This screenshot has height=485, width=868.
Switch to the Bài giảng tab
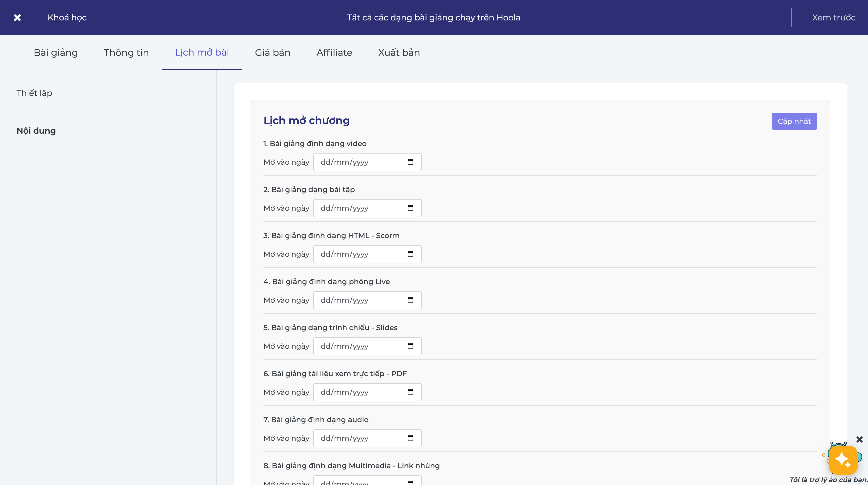(x=56, y=53)
